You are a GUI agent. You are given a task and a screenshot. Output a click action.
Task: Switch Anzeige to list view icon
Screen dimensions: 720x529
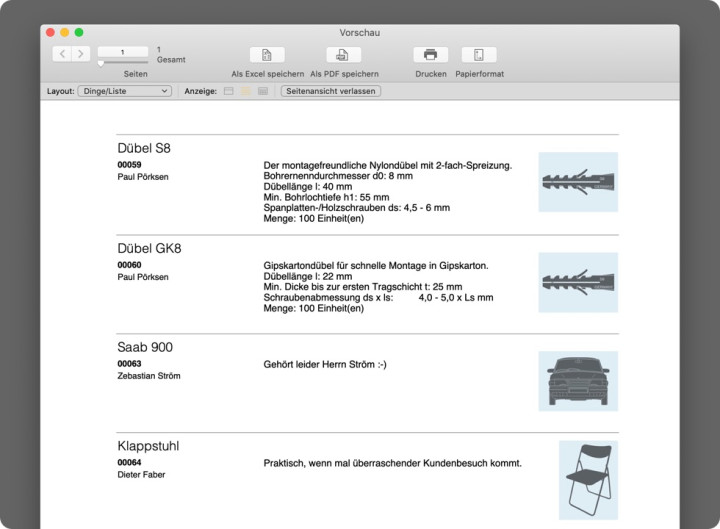[246, 91]
